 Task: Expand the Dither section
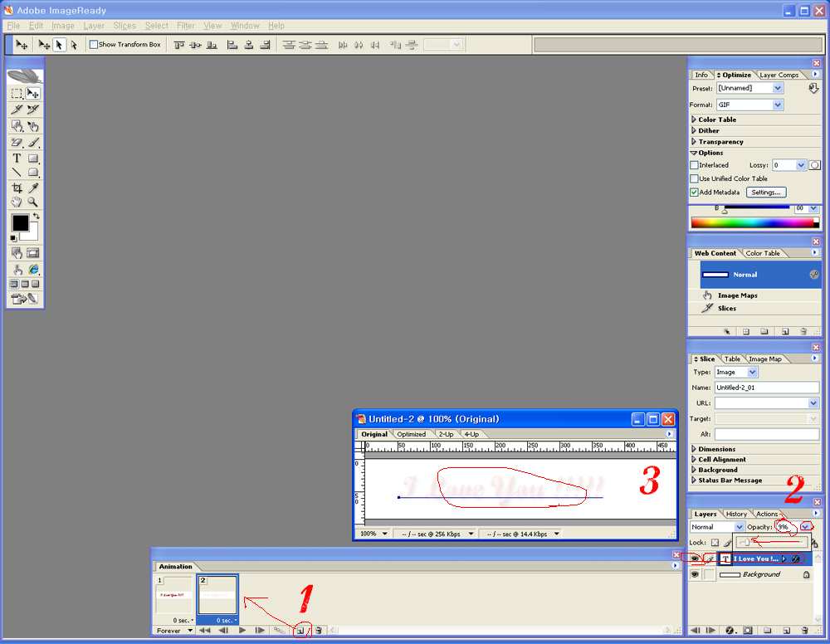pos(693,130)
